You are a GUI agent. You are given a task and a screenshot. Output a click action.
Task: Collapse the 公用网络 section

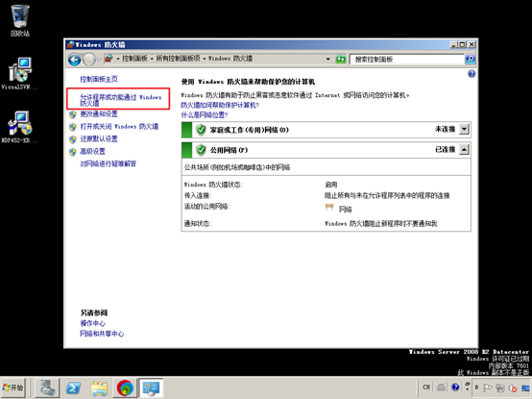(464, 149)
